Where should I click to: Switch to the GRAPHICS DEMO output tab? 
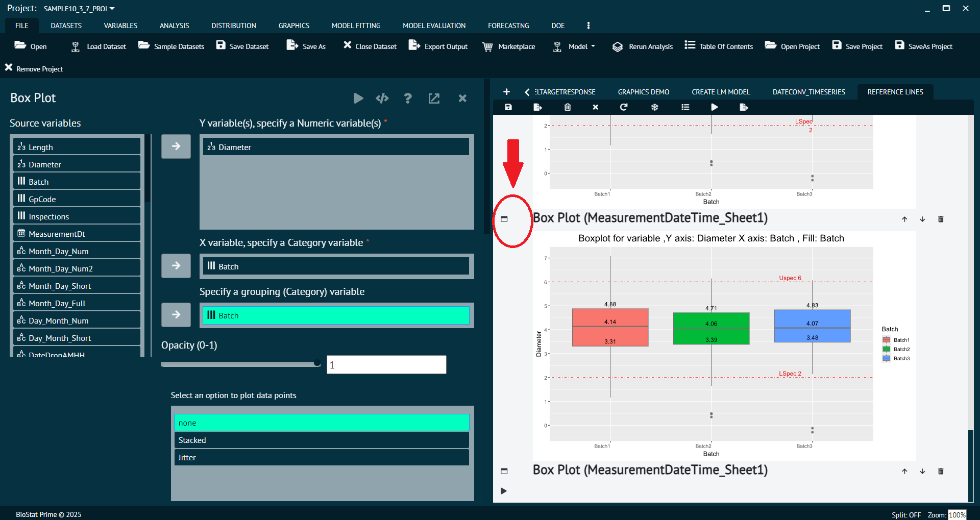[643, 92]
